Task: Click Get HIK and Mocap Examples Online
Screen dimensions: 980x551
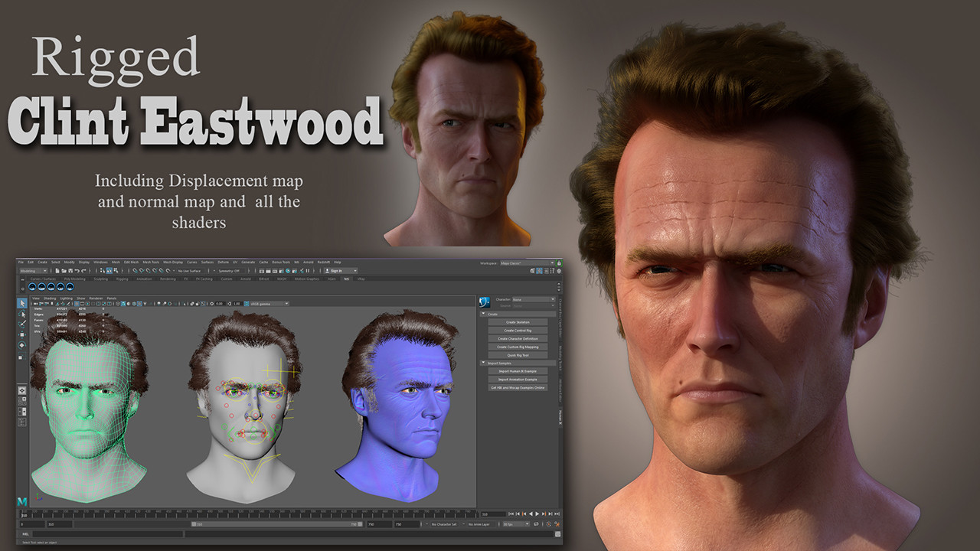Action: [x=518, y=387]
